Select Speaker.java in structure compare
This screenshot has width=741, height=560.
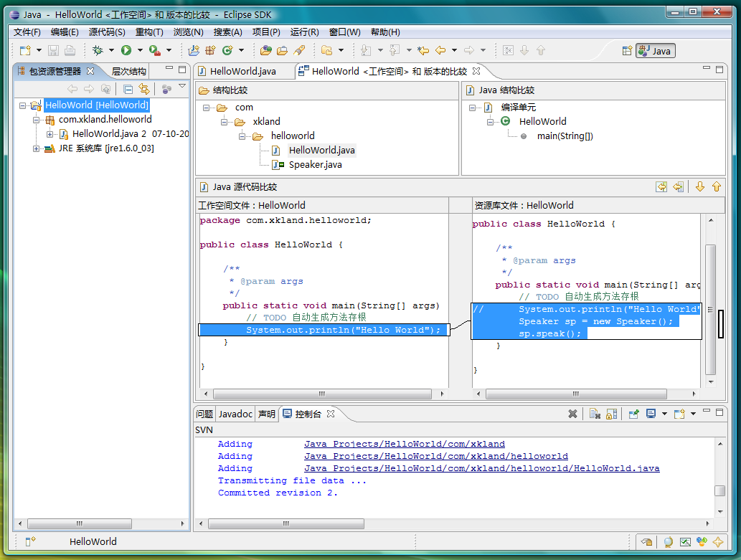tap(315, 165)
